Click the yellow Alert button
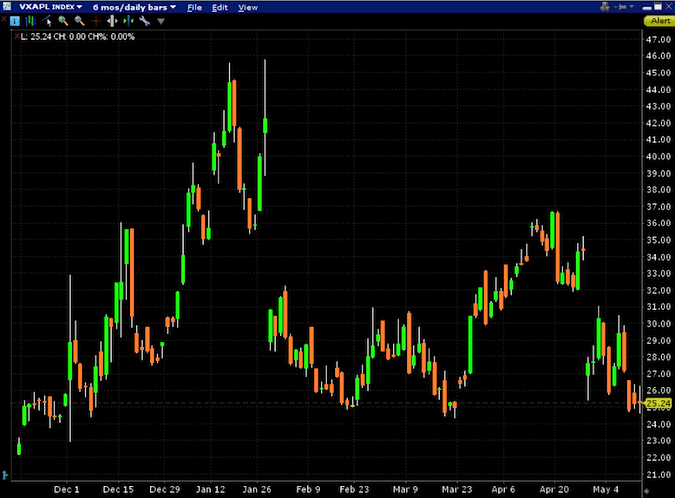The height and width of the screenshot is (498, 675). click(x=659, y=21)
